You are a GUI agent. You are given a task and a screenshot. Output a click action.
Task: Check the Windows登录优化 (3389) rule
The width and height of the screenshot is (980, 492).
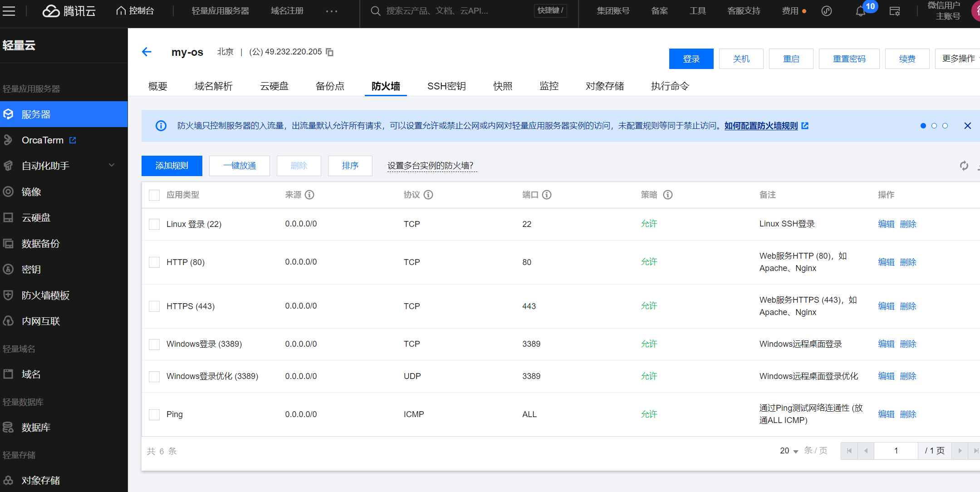tap(154, 377)
